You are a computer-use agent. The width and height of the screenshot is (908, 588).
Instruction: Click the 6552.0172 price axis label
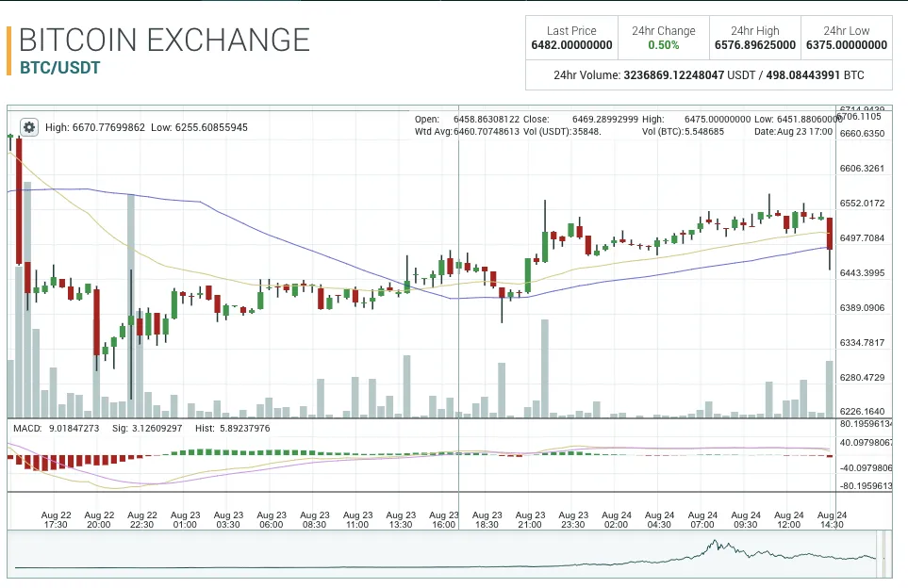click(862, 204)
